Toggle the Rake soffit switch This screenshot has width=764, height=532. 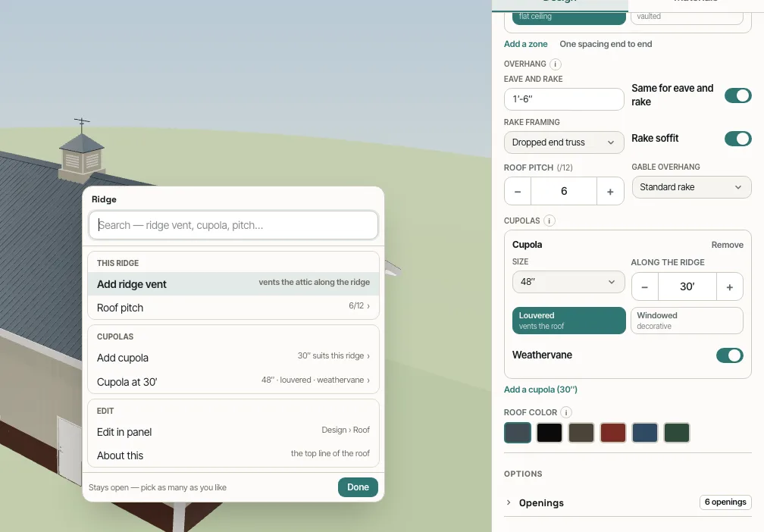point(737,139)
